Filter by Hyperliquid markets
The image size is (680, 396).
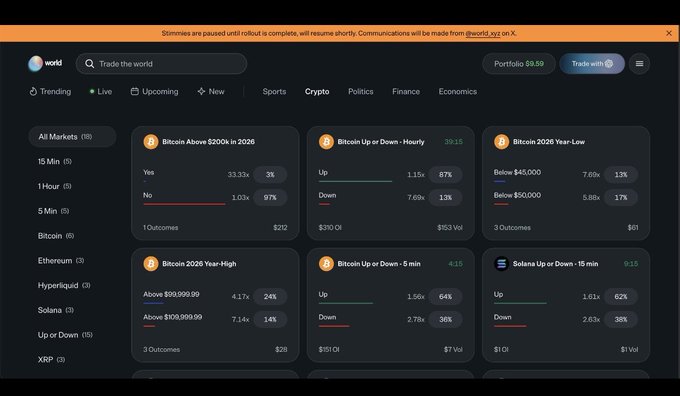coord(64,285)
